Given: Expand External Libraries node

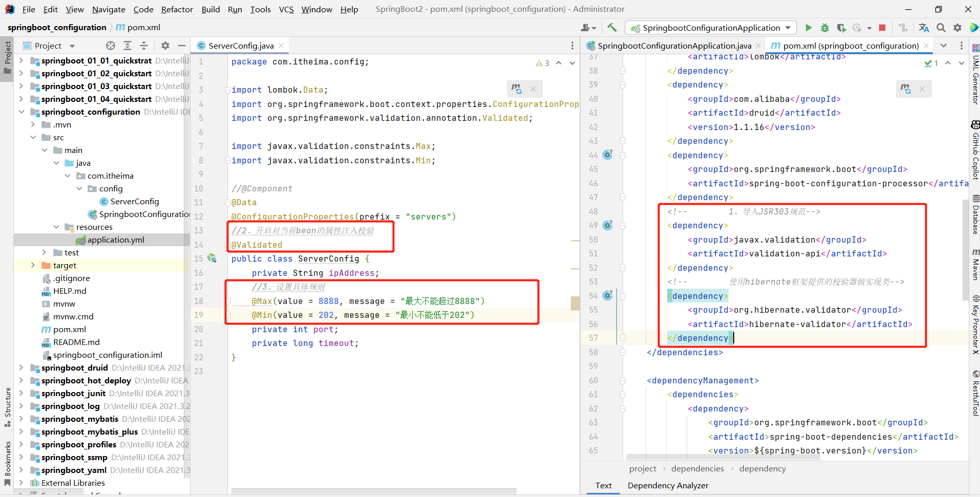Looking at the screenshot, I should 21,483.
